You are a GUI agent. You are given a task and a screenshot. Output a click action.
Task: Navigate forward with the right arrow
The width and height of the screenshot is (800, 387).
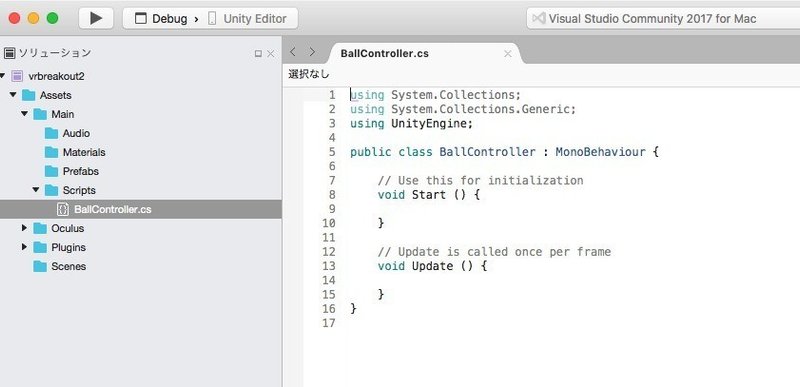(312, 52)
